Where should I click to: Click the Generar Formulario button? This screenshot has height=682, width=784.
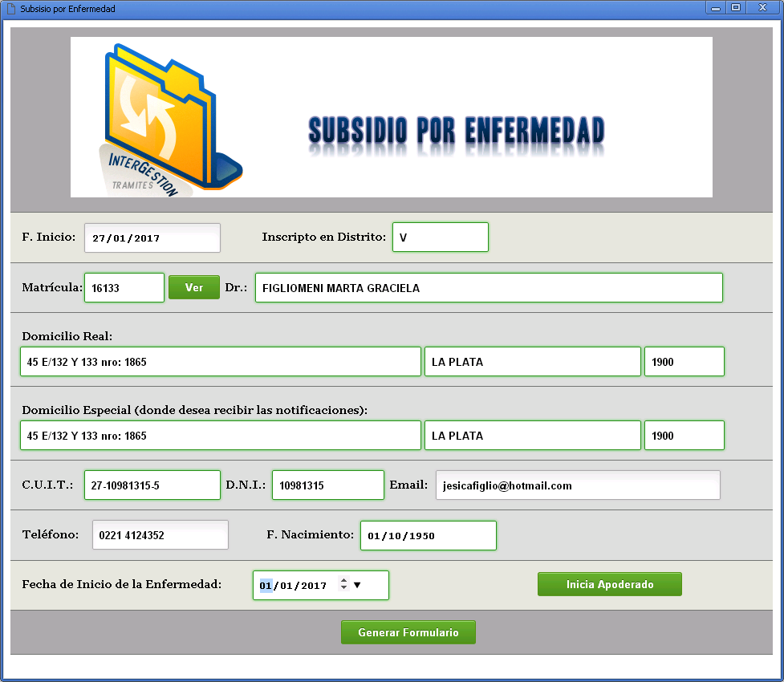[408, 632]
